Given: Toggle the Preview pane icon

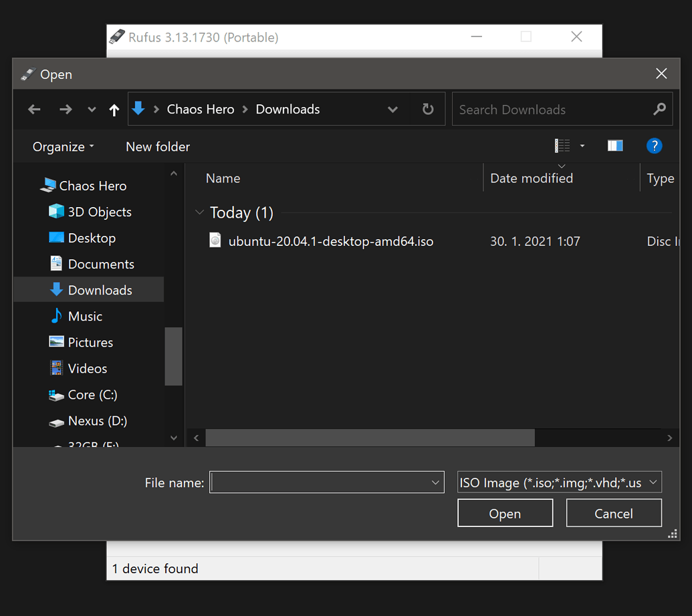Looking at the screenshot, I should pos(614,145).
